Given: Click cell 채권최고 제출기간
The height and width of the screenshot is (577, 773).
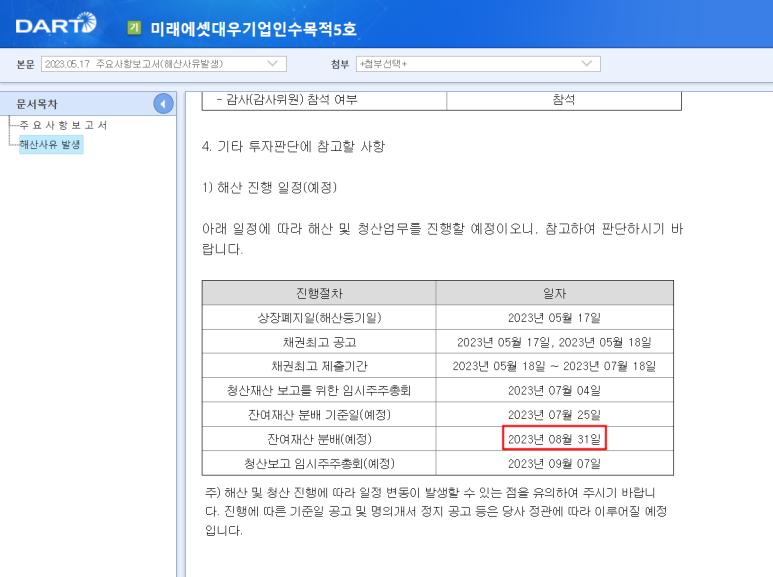Looking at the screenshot, I should click(x=319, y=366).
